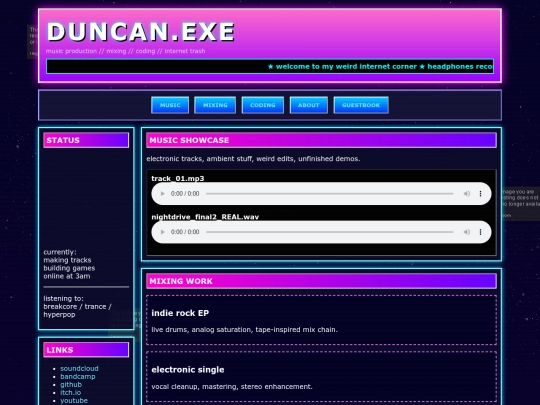Open more options for nightdrive_final2_REAL.wav player
The width and height of the screenshot is (540, 405).
[x=480, y=232]
